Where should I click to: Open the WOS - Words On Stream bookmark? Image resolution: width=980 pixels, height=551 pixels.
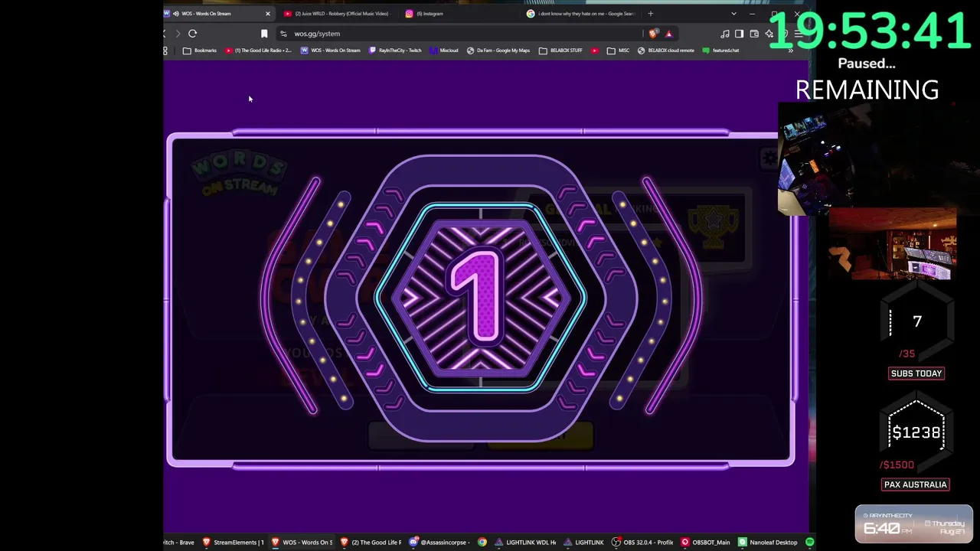click(330, 51)
